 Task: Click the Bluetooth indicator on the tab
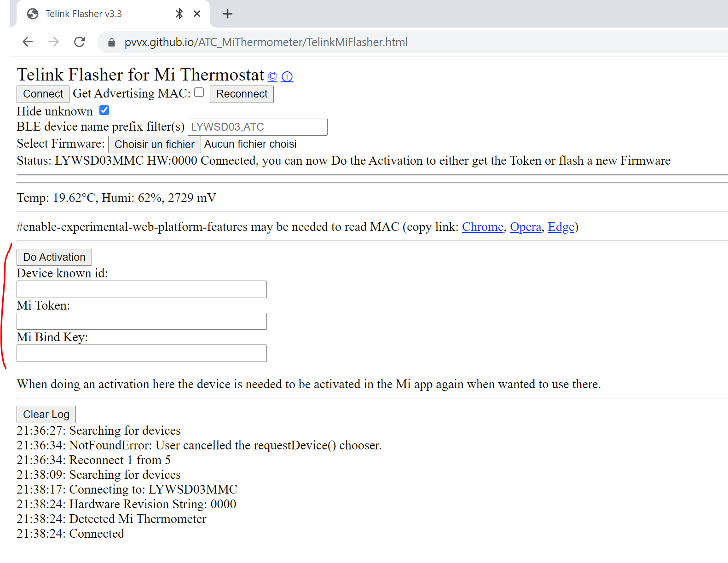point(179,14)
